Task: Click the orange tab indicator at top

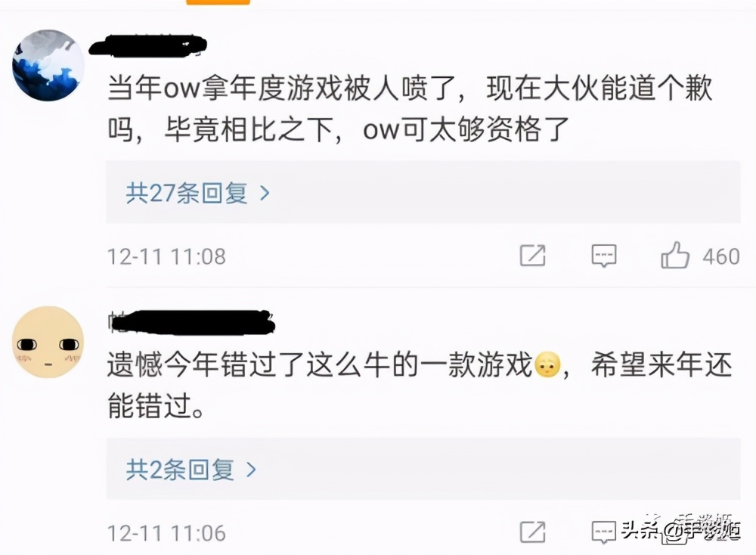Action: click(218, 2)
